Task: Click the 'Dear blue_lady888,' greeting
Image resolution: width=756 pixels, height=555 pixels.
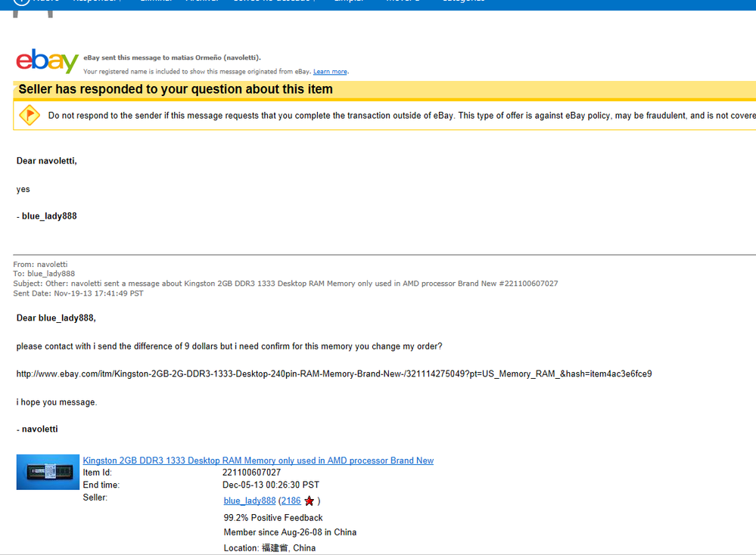Action: [56, 318]
